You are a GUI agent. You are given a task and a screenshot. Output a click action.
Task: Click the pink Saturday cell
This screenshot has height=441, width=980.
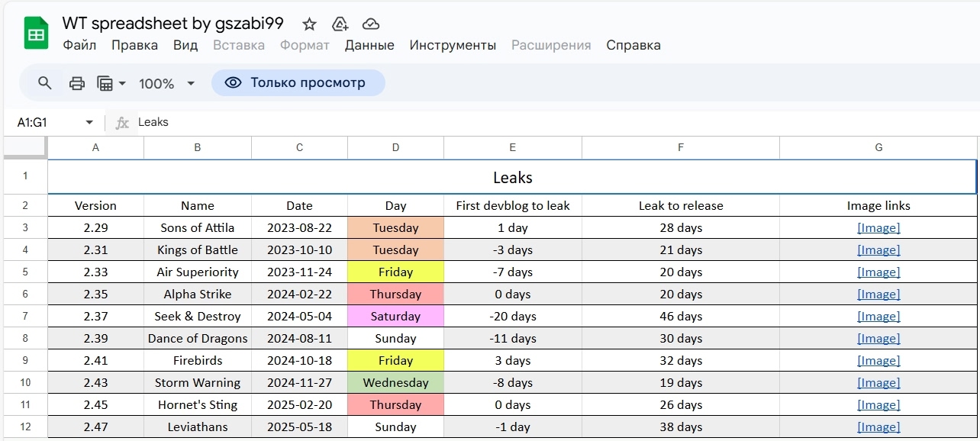point(395,316)
